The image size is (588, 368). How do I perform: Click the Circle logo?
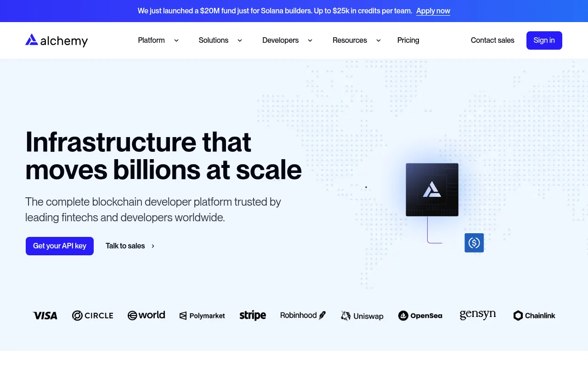click(x=93, y=316)
